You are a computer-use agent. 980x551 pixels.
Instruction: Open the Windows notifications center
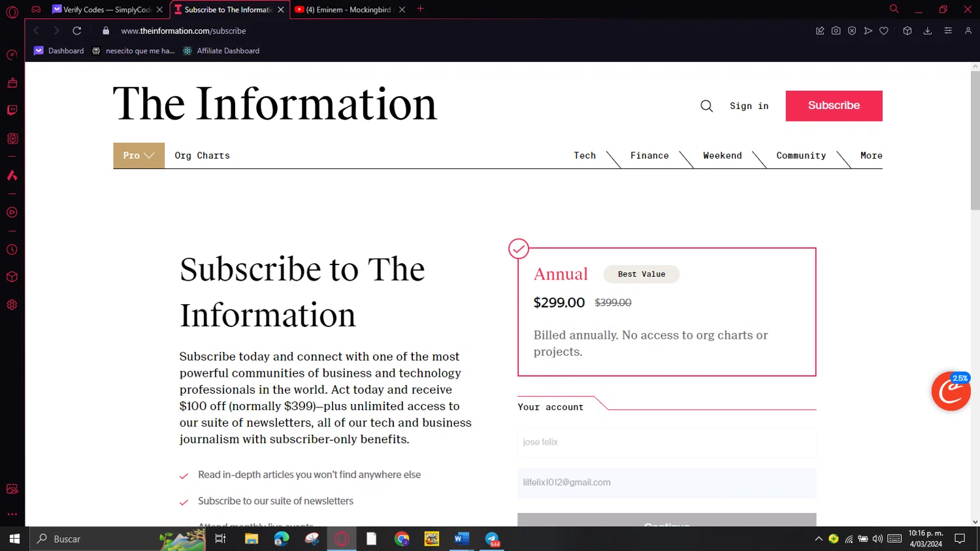click(x=960, y=539)
